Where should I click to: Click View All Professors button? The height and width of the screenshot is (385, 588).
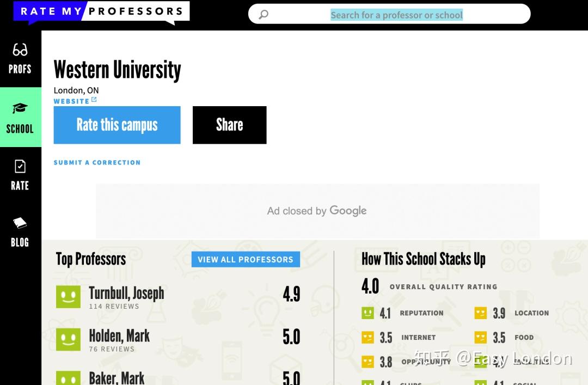point(245,259)
